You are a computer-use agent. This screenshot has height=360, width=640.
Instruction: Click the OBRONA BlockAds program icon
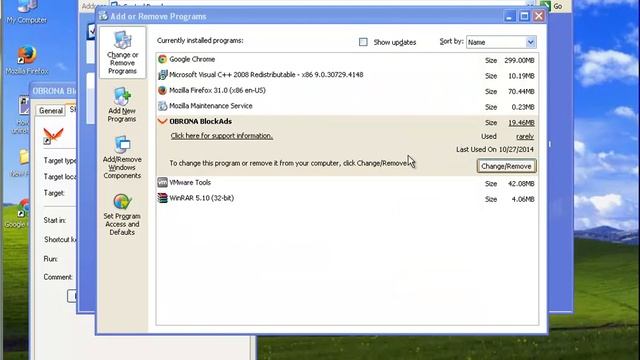click(x=162, y=121)
